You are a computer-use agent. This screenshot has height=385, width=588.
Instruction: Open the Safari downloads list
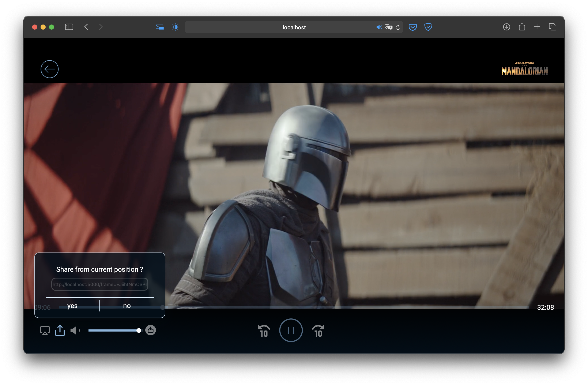coord(506,27)
